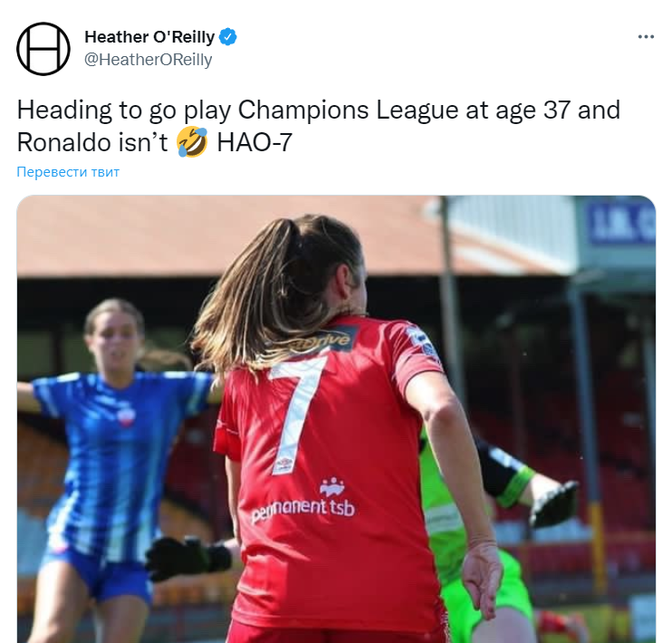
Task: Click the goalkeeper's black glove at right
Action: [x=554, y=504]
